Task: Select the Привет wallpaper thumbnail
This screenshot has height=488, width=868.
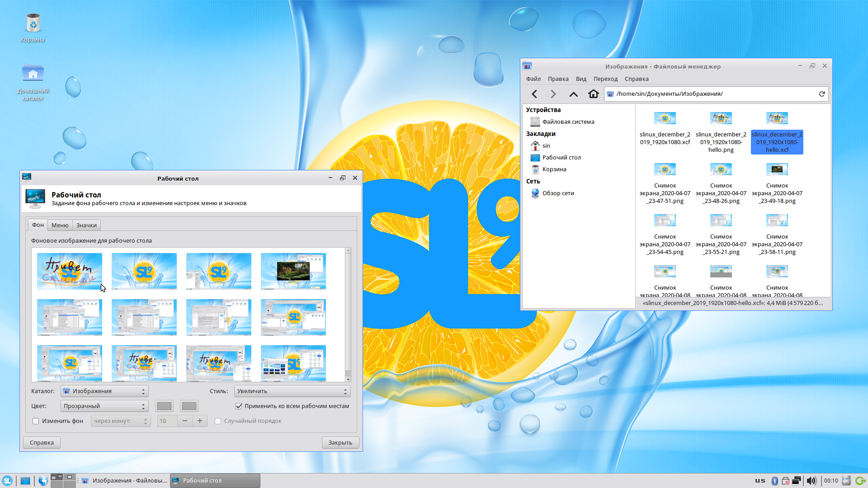Action: (x=70, y=271)
